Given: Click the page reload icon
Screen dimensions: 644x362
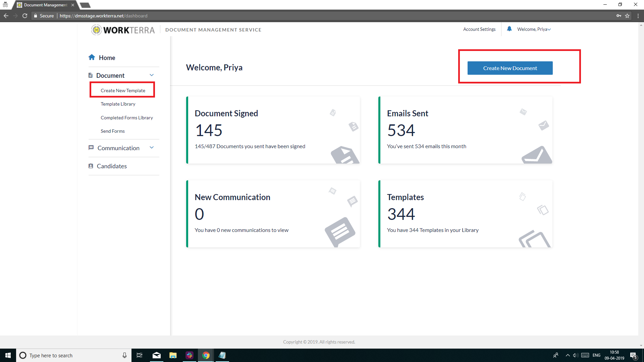Looking at the screenshot, I should click(x=25, y=16).
